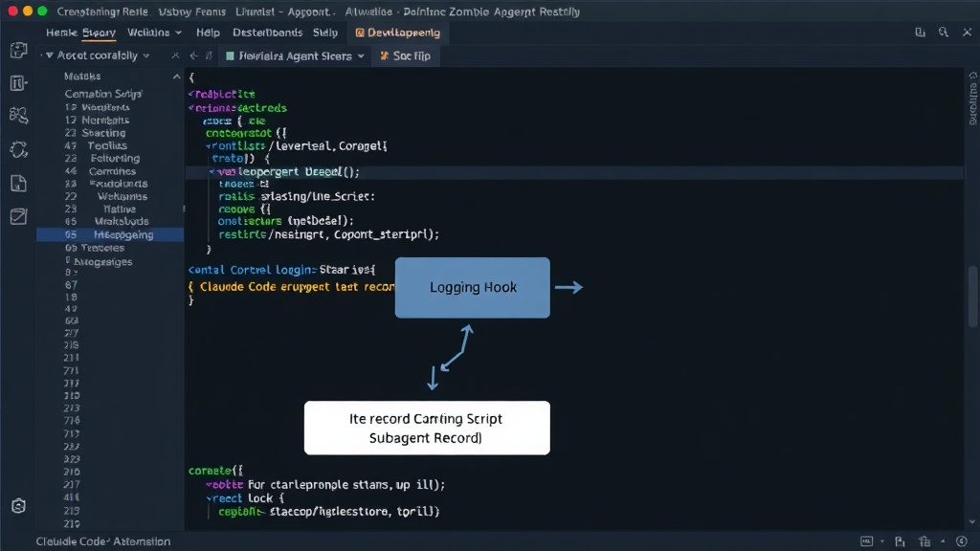This screenshot has height=551, width=980.
Task: Fold the code block at the reect lock line
Action: tap(209, 498)
